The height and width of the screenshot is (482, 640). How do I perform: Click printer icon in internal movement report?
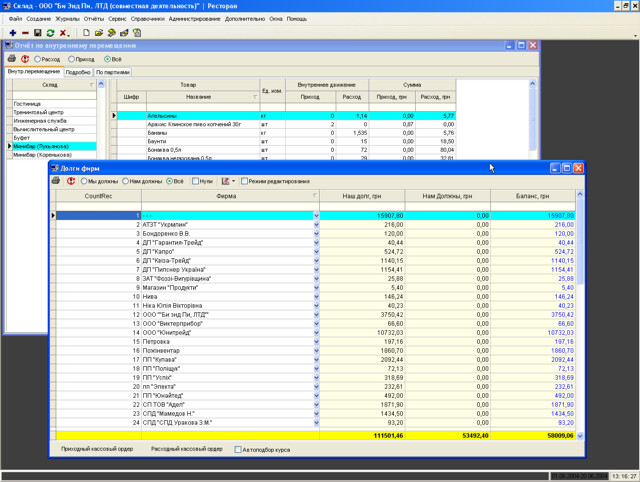pos(12,59)
